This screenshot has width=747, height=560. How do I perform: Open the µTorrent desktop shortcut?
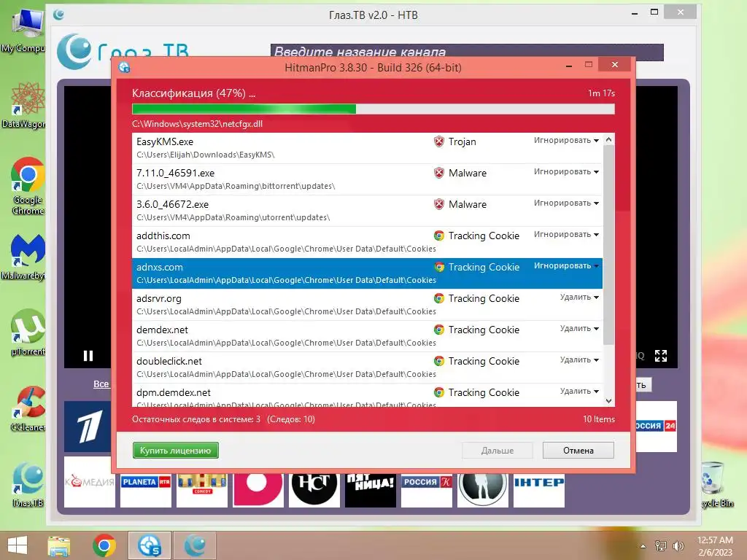(x=28, y=332)
